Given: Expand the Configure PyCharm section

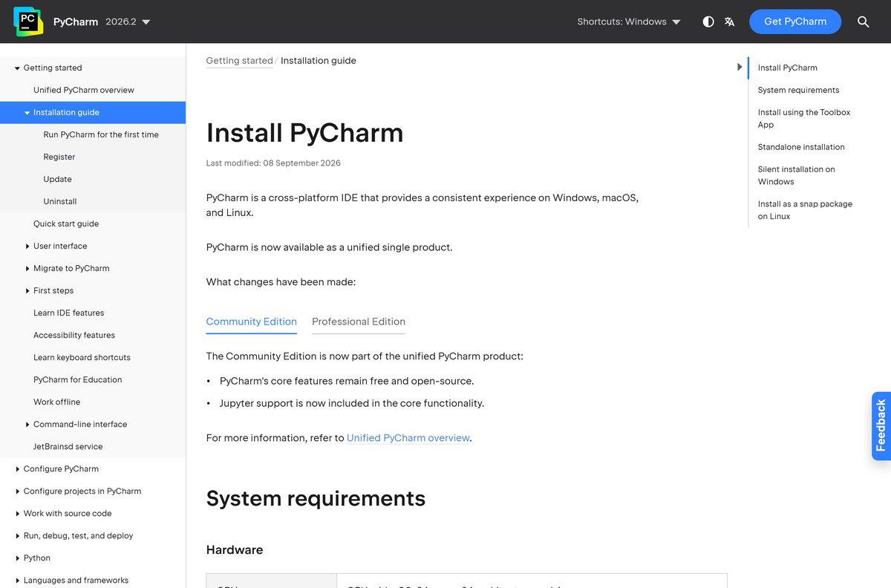Looking at the screenshot, I should coord(17,468).
